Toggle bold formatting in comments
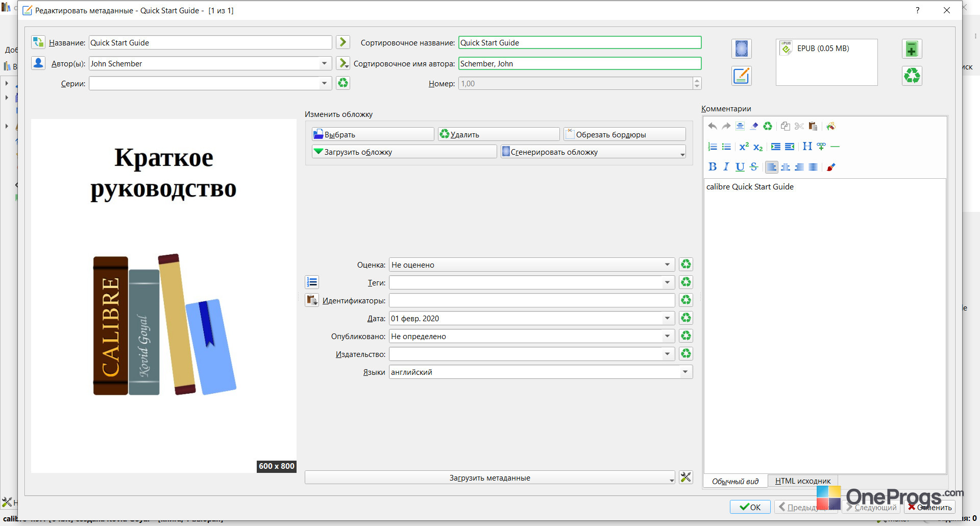Image resolution: width=980 pixels, height=526 pixels. pos(713,167)
